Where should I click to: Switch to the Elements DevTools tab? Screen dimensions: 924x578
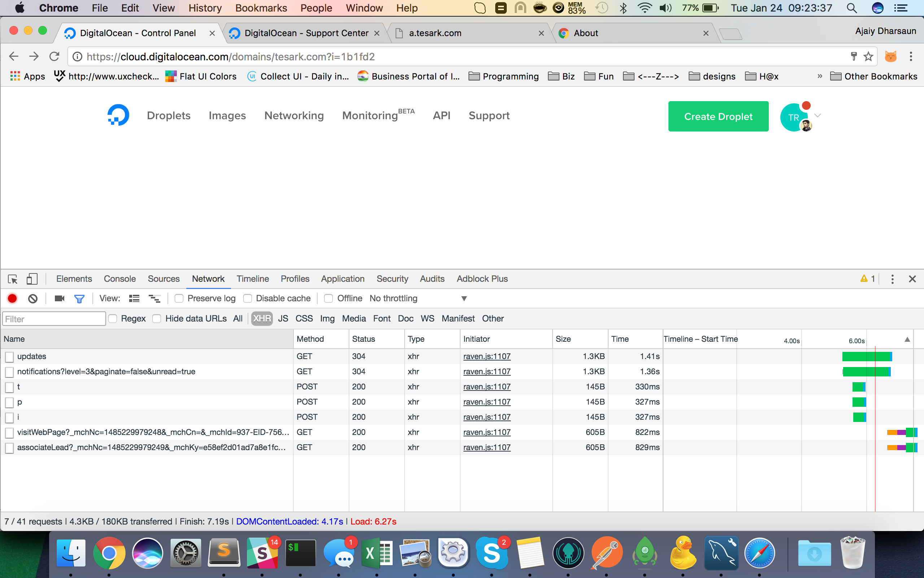tap(74, 279)
